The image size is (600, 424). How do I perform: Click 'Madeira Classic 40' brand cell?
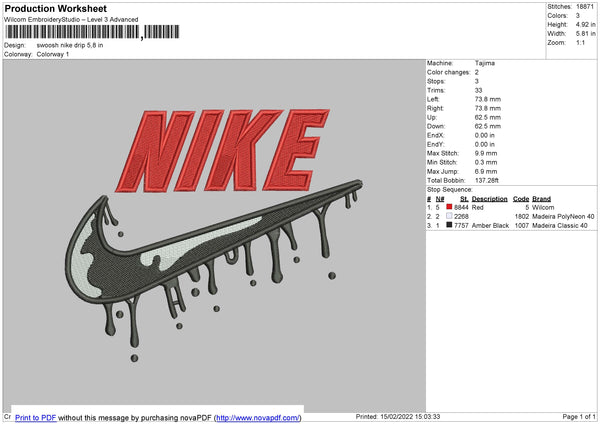click(x=560, y=226)
